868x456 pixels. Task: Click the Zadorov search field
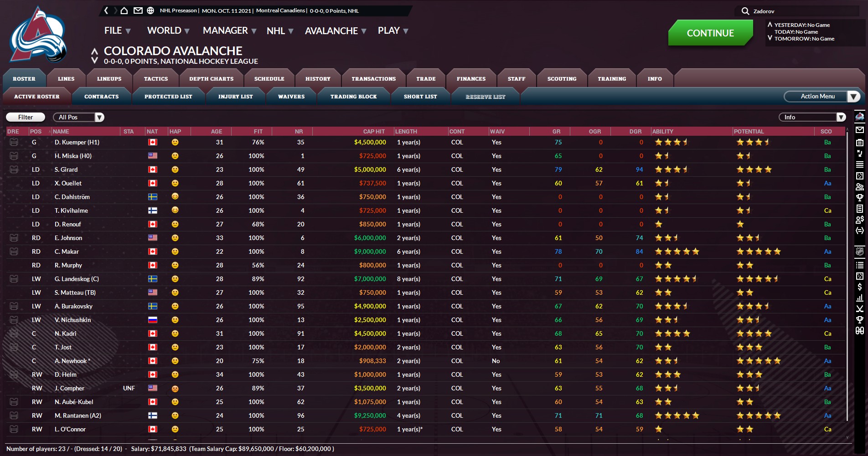[x=805, y=11]
